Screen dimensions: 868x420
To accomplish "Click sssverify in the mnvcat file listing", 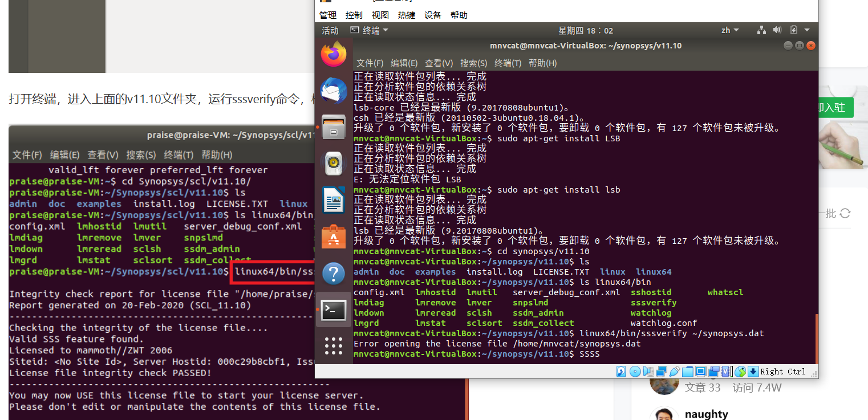I will [x=654, y=303].
